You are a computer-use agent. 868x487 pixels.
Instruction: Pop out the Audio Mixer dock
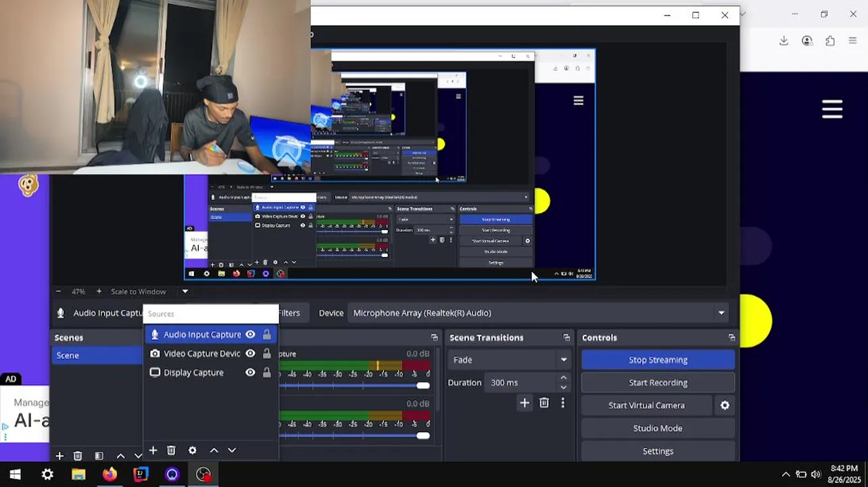pos(434,337)
